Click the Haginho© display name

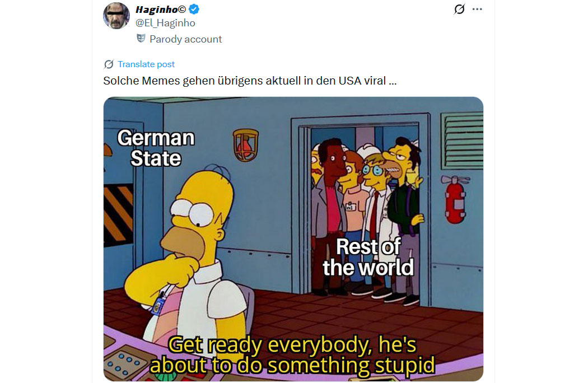161,10
